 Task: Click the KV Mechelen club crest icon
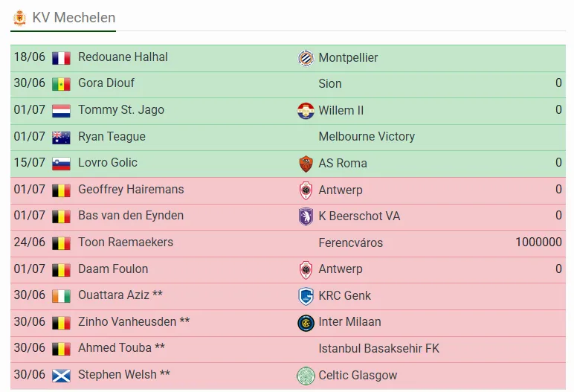point(19,18)
